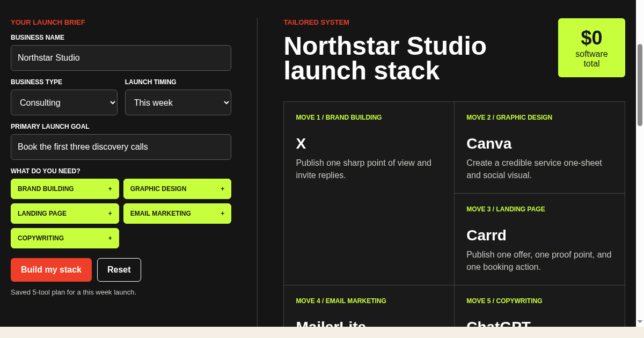Click the Business Name input field
This screenshot has height=338, width=644.
click(121, 58)
